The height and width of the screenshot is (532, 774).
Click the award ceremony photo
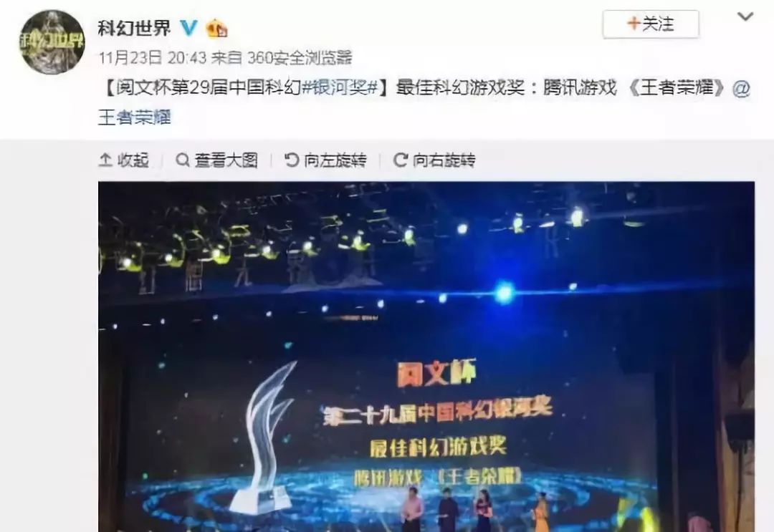pos(426,357)
